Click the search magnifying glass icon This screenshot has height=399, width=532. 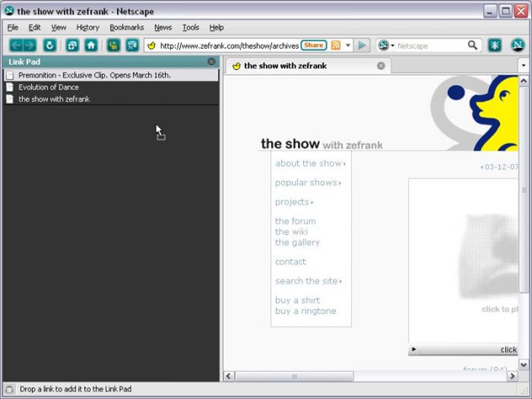coord(473,45)
